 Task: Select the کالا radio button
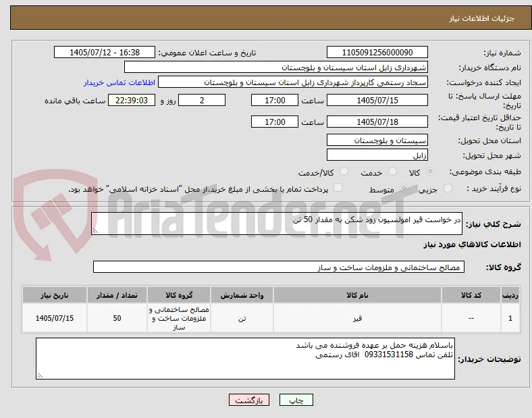click(430, 172)
